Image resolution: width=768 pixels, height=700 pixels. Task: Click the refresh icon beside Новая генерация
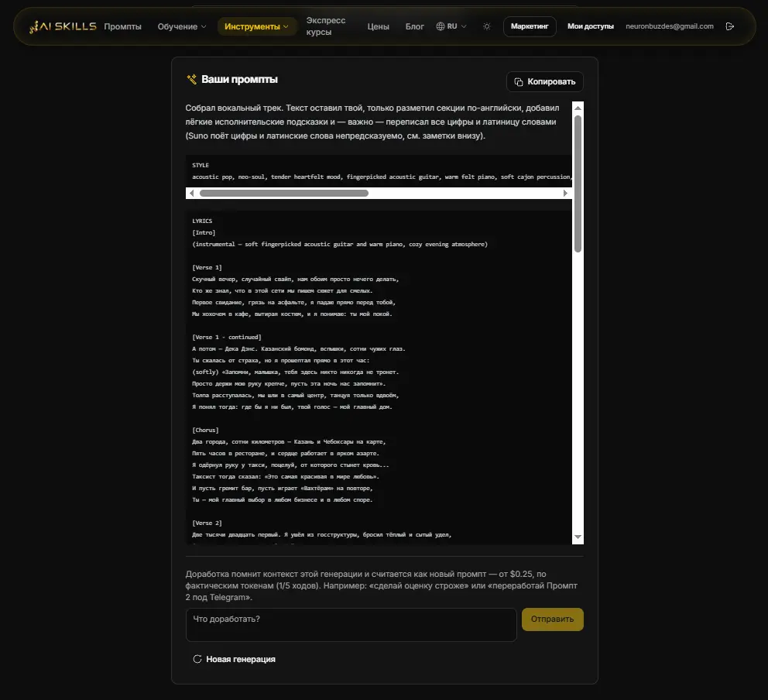(197, 659)
